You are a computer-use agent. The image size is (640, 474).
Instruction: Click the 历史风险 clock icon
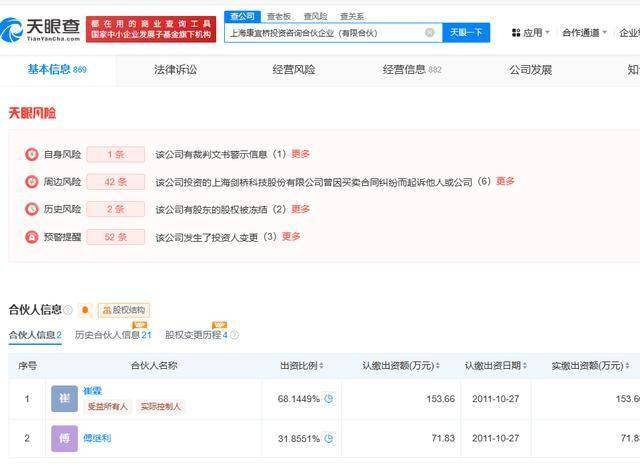[31, 209]
